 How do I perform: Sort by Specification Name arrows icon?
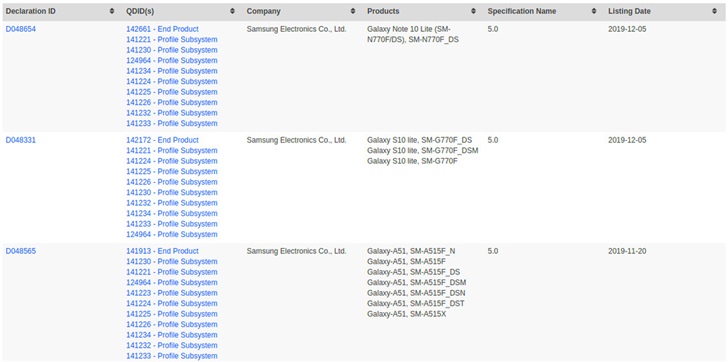(594, 11)
